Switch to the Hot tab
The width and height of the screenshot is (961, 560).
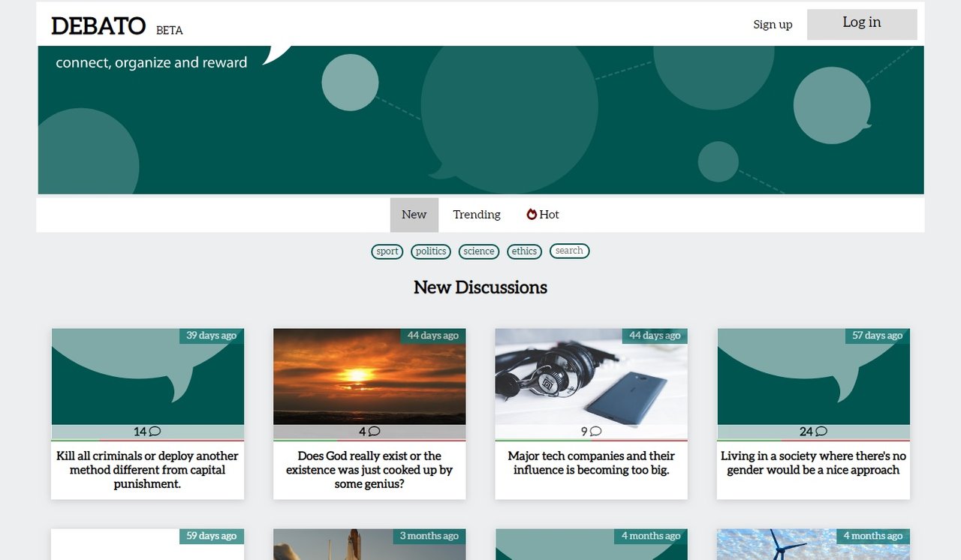point(543,215)
